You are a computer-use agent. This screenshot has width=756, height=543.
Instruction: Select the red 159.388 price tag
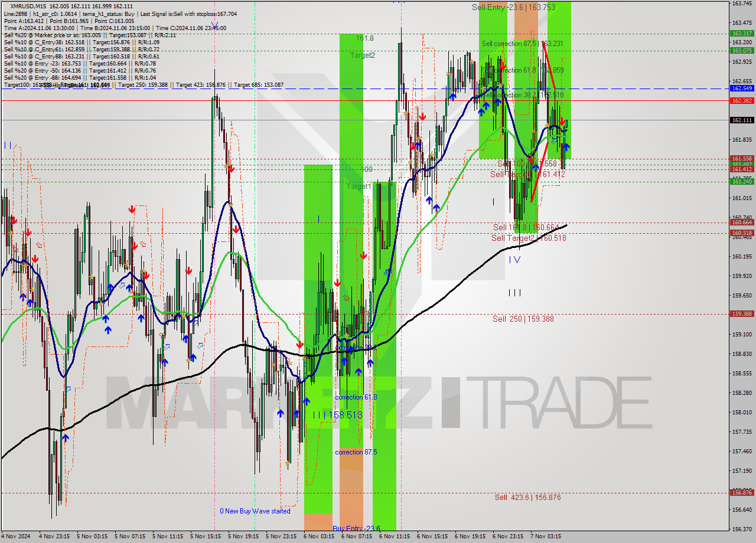pos(742,313)
